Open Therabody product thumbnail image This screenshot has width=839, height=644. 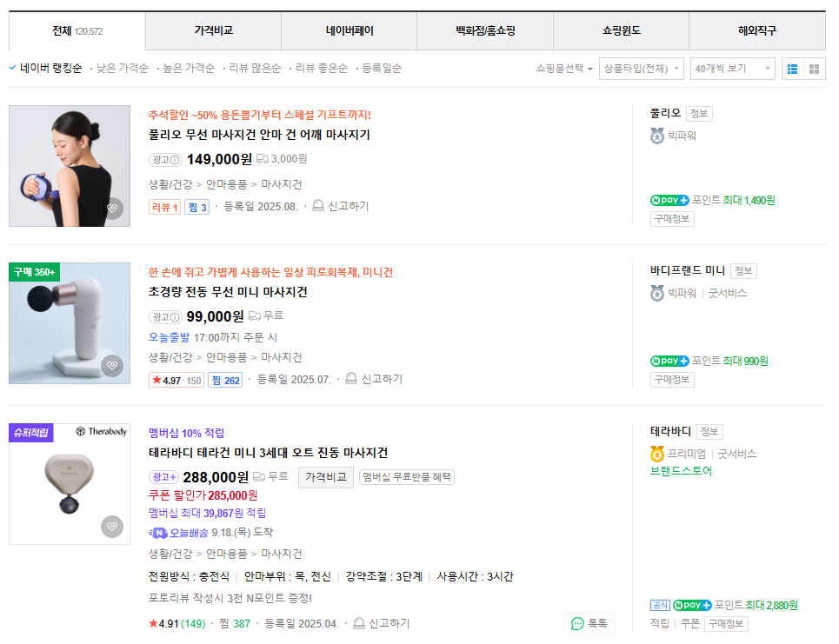(70, 484)
